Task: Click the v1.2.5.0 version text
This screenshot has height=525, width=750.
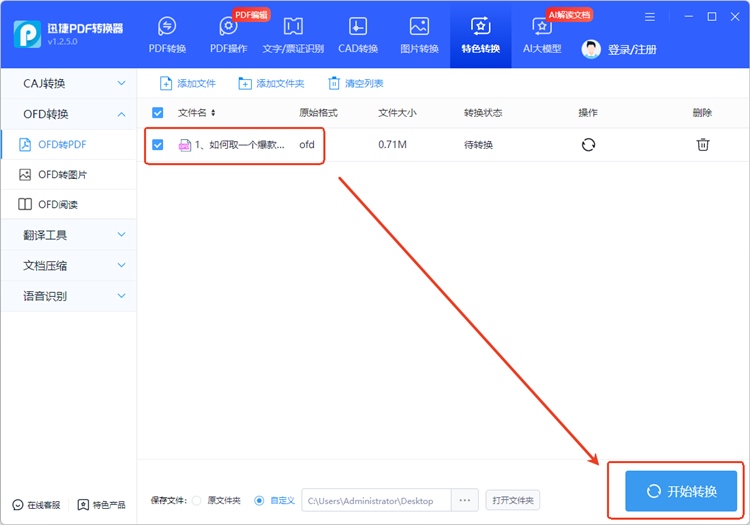Action: tap(62, 42)
